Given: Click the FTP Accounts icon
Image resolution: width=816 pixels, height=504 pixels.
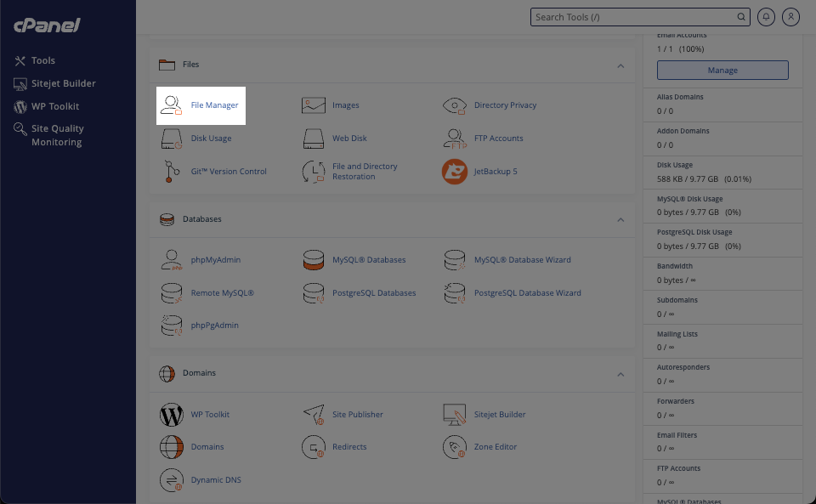Looking at the screenshot, I should [x=455, y=139].
